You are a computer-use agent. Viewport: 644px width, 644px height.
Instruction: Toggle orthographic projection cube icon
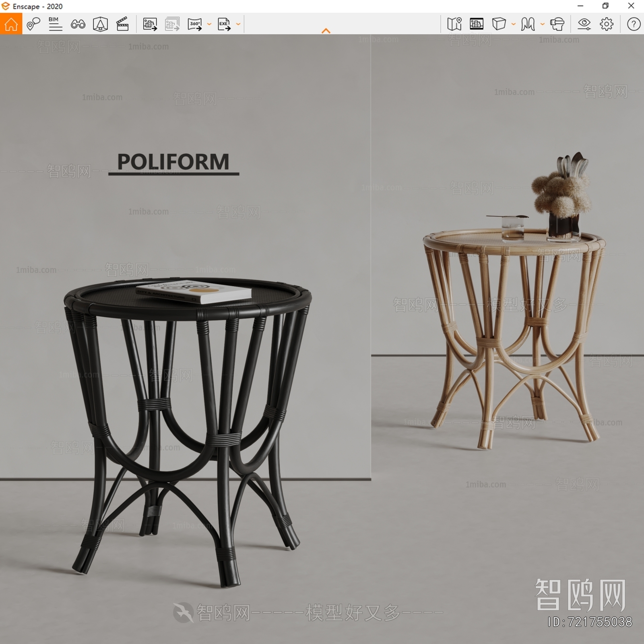[499, 24]
